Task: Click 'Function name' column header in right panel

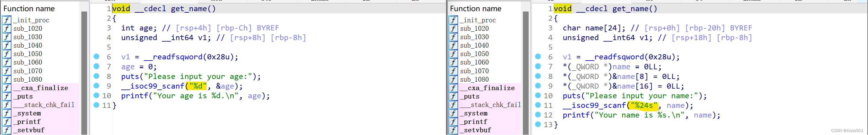Action: pyautogui.click(x=476, y=9)
